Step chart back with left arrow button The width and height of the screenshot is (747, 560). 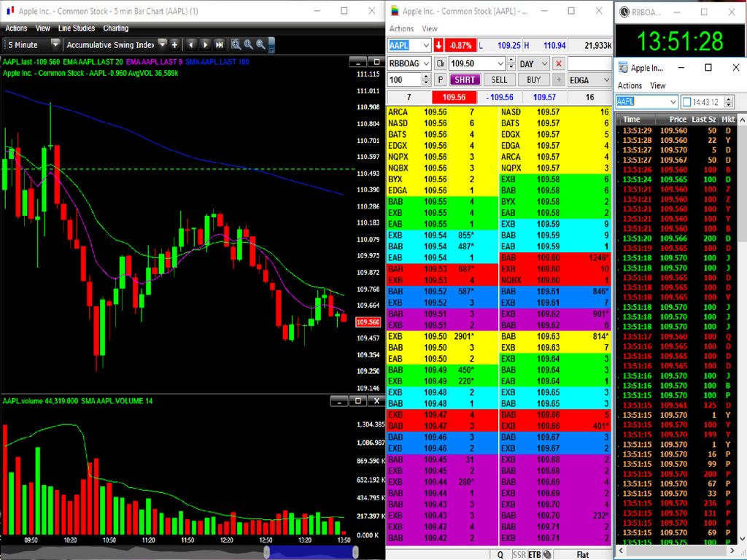tap(191, 44)
